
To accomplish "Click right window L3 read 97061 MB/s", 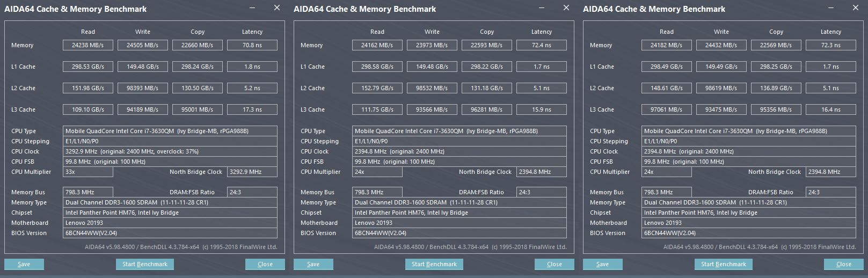I will click(x=667, y=109).
